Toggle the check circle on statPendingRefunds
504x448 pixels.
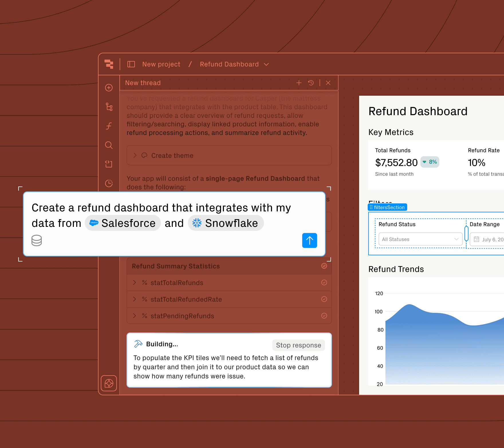point(324,316)
